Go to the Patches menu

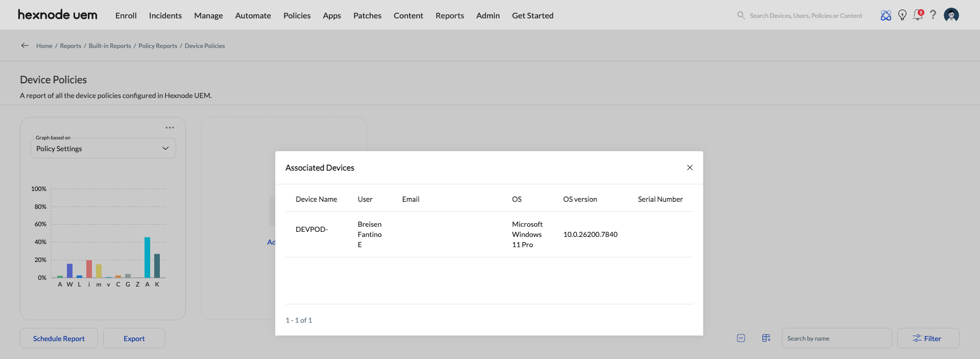[x=367, y=15]
